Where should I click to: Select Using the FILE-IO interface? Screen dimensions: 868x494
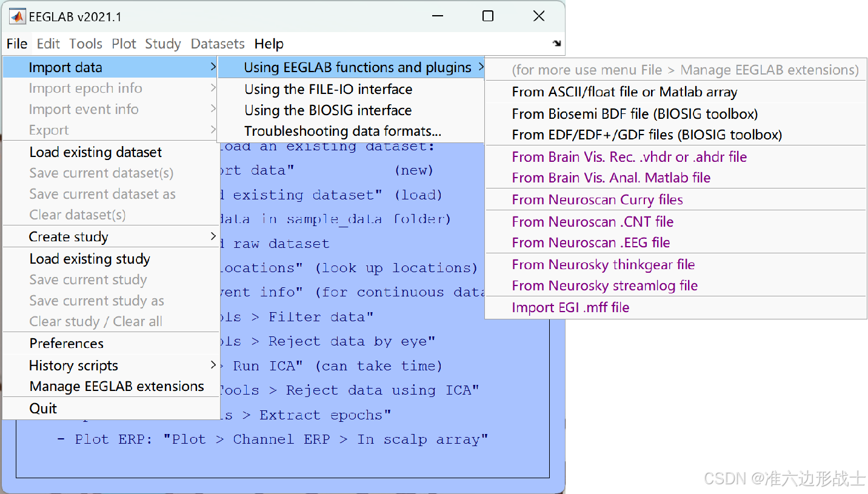351,89
